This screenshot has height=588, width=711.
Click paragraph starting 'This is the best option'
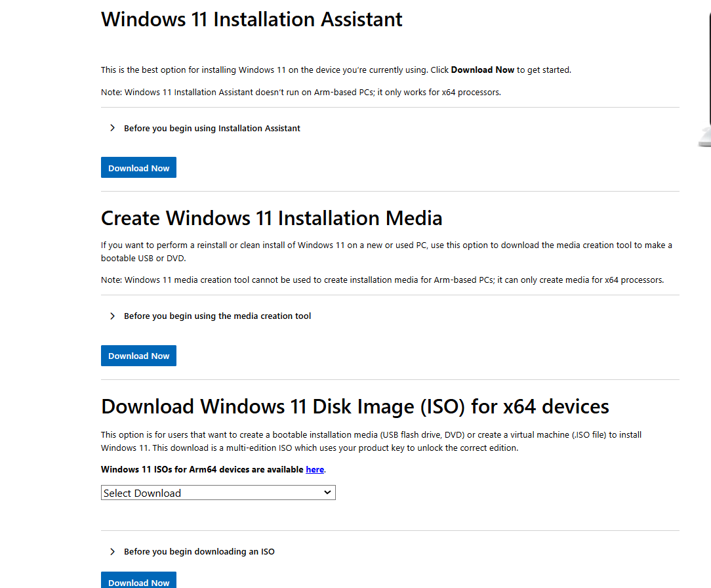336,70
